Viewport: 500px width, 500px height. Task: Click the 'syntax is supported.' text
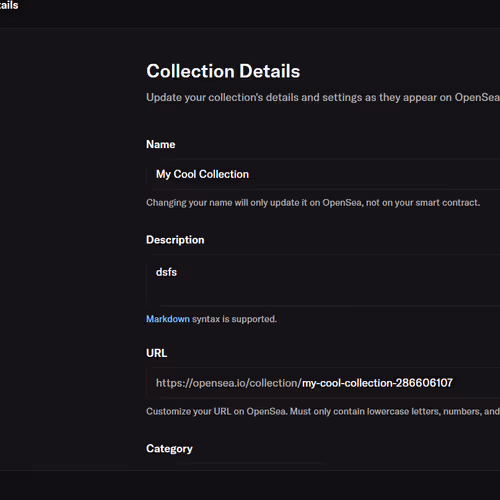tap(234, 319)
